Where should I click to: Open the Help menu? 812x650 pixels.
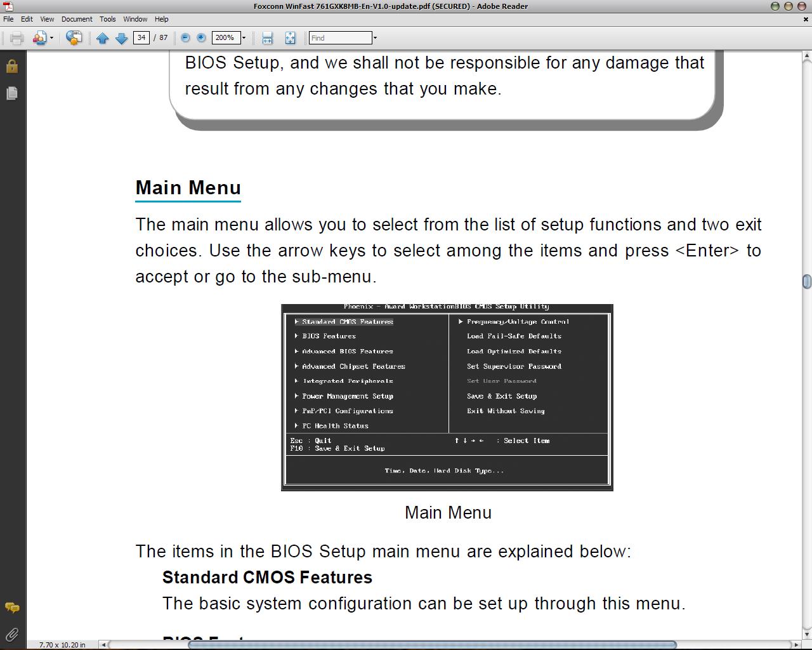click(x=162, y=19)
